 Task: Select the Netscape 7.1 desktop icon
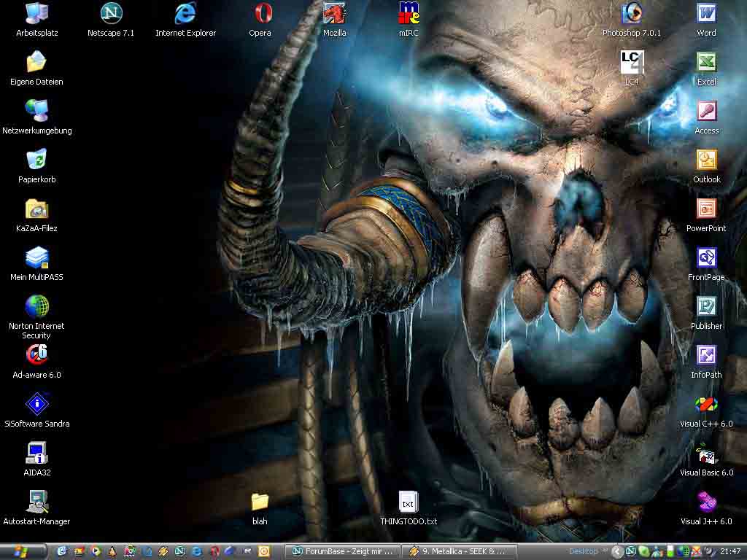click(111, 20)
